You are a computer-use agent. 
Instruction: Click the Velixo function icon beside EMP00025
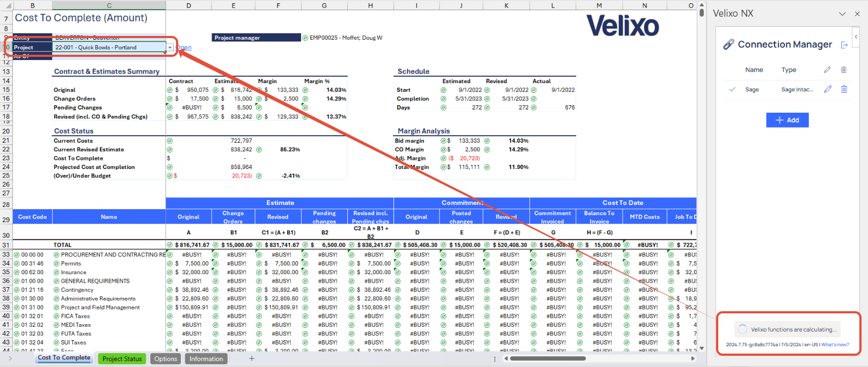(305, 38)
